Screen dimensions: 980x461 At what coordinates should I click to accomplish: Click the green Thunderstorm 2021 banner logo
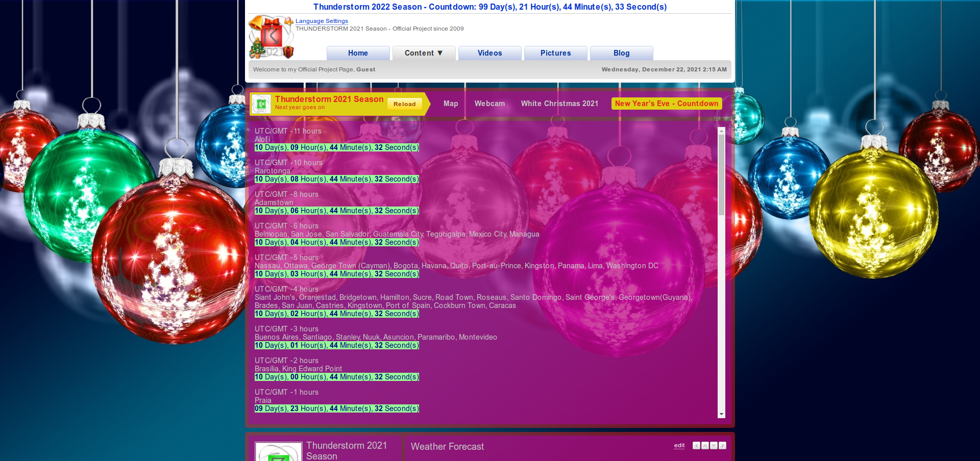[261, 104]
